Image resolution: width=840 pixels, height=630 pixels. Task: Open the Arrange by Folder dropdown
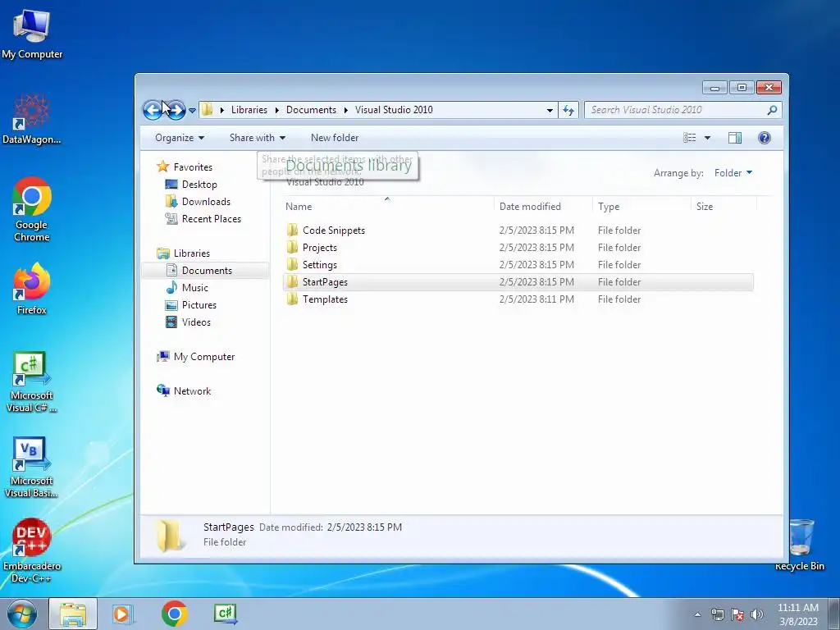pyautogui.click(x=733, y=172)
